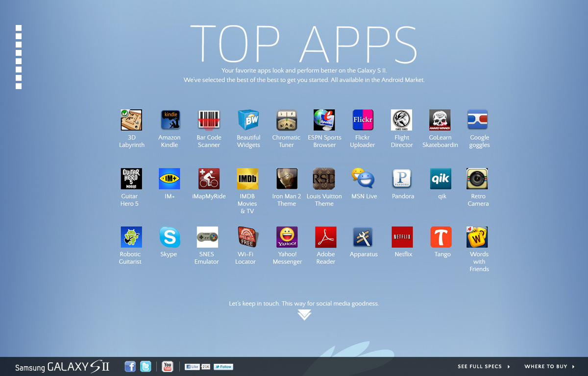Image resolution: width=588 pixels, height=376 pixels.
Task: Open the See Full Specs link
Action: pos(484,366)
